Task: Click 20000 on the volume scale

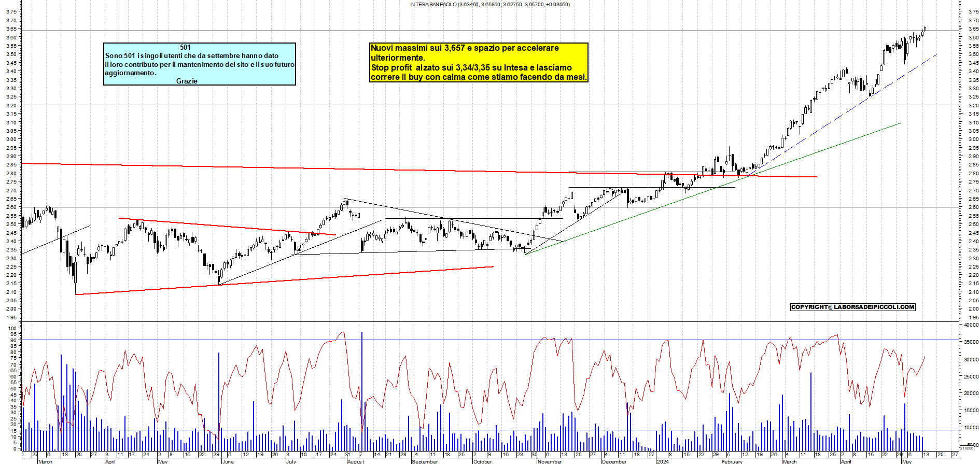Action: tap(971, 393)
